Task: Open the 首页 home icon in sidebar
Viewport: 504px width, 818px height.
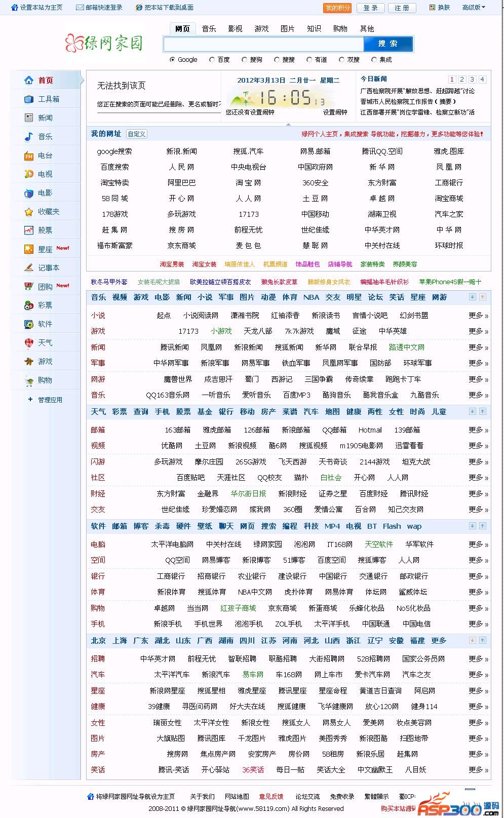Action: click(x=29, y=80)
